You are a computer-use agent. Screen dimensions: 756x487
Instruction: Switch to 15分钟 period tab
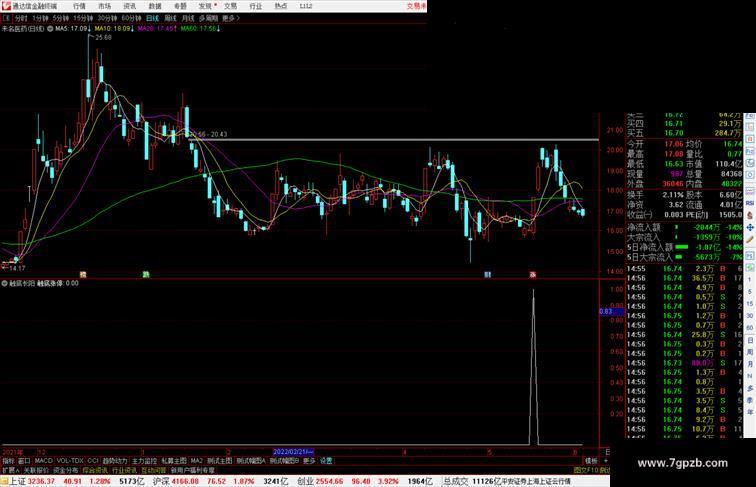click(83, 18)
